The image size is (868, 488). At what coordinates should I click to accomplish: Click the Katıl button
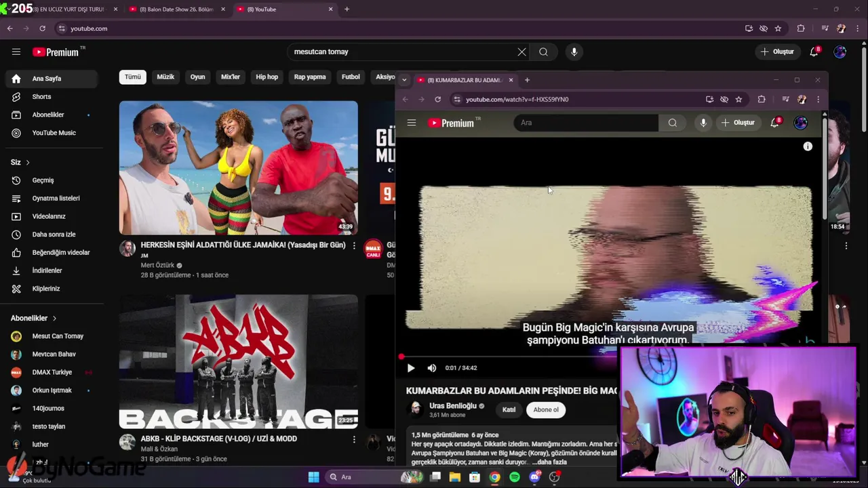tap(509, 409)
